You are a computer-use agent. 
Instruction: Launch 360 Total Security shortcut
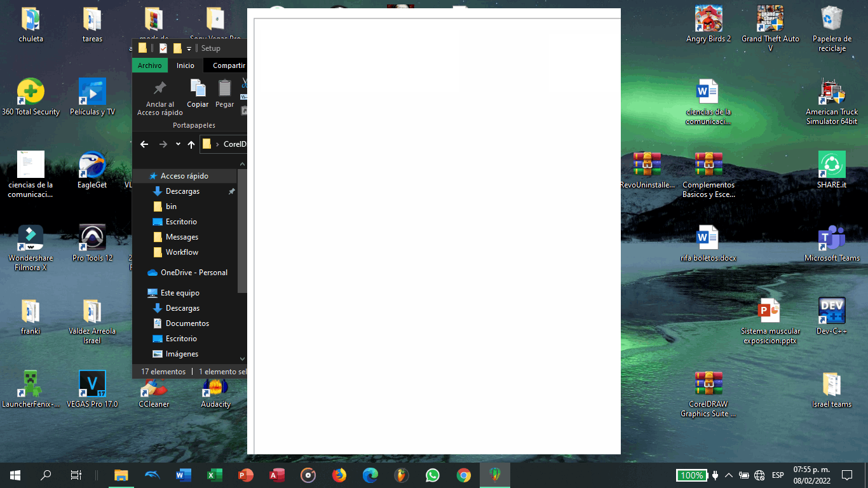click(x=31, y=97)
